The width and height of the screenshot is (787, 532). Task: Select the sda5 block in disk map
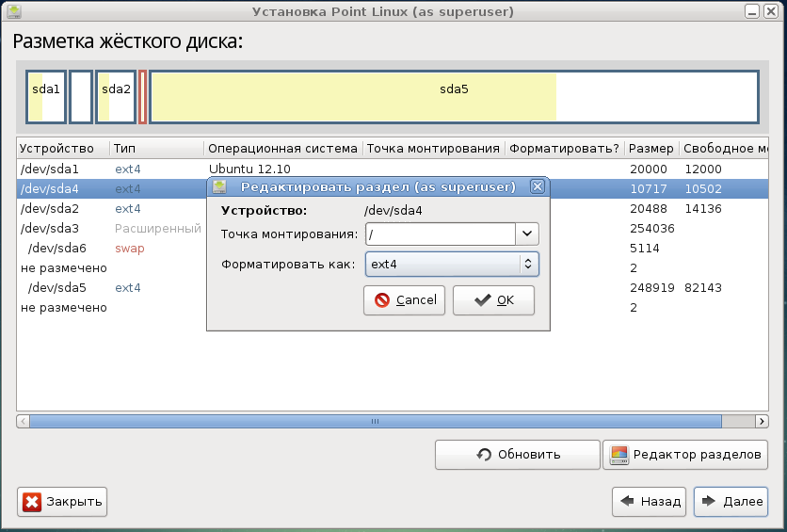455,97
